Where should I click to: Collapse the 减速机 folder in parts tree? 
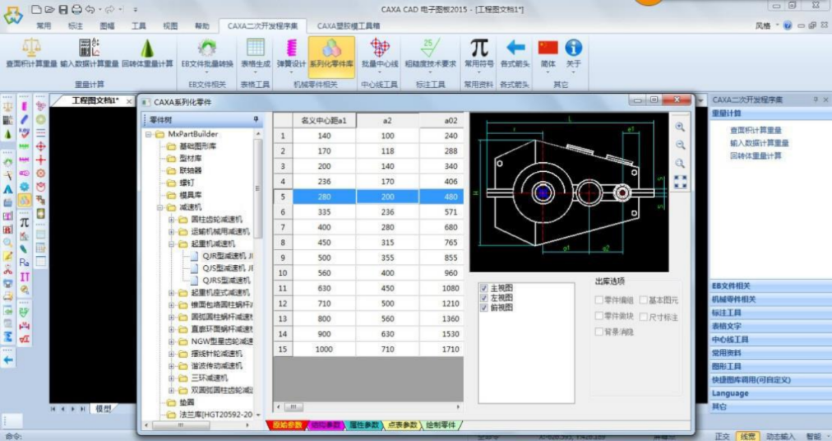160,207
